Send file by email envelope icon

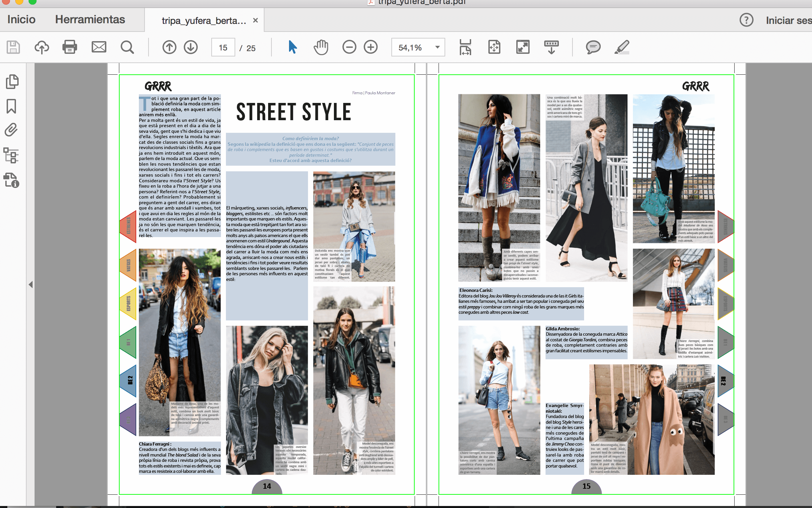[99, 47]
